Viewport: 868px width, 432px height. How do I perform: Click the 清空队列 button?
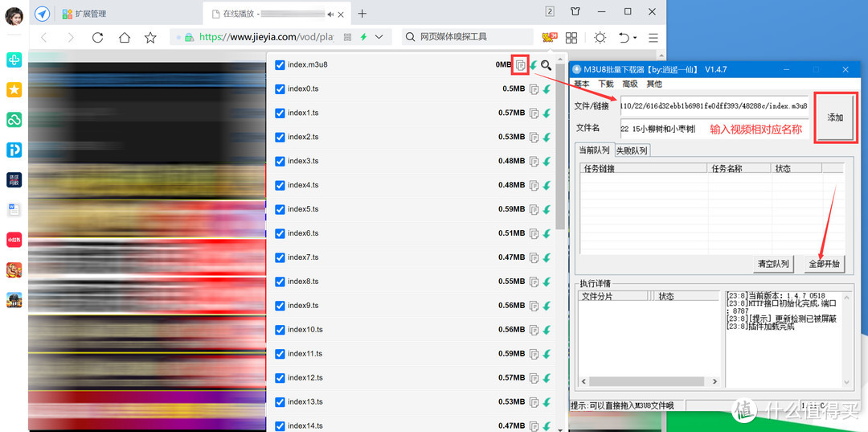click(x=775, y=264)
